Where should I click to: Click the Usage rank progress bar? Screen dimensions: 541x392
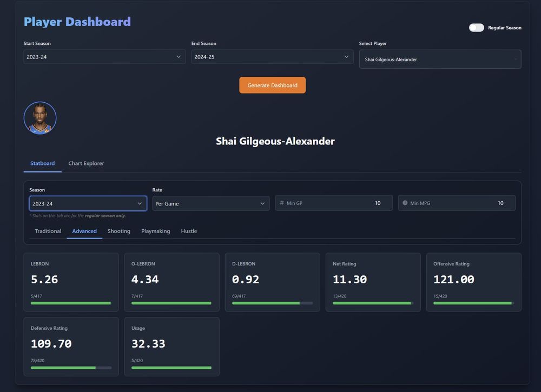pyautogui.click(x=172, y=368)
